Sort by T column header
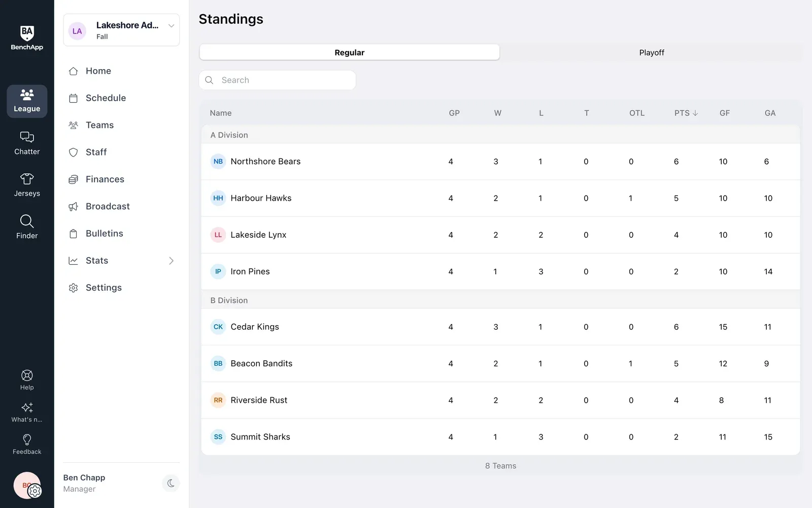The image size is (812, 508). pyautogui.click(x=587, y=113)
